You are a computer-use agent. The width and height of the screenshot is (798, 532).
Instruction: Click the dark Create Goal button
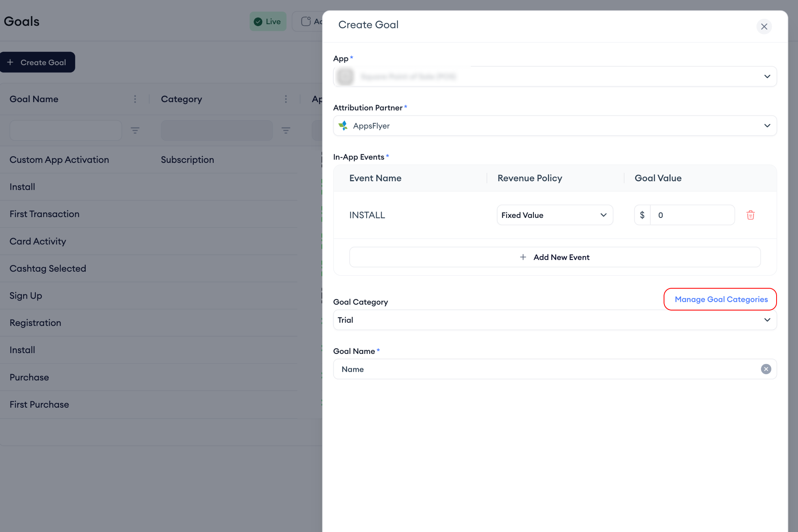[x=37, y=62]
